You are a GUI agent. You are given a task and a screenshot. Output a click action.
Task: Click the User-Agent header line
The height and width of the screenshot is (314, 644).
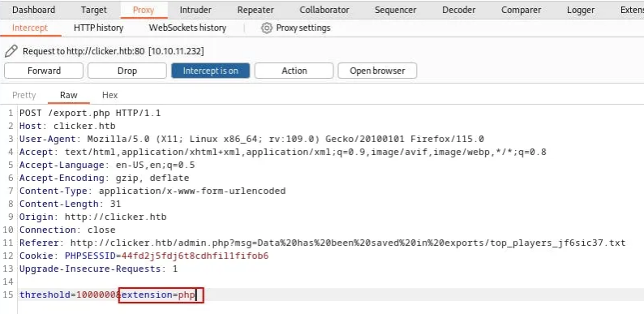tap(251, 139)
